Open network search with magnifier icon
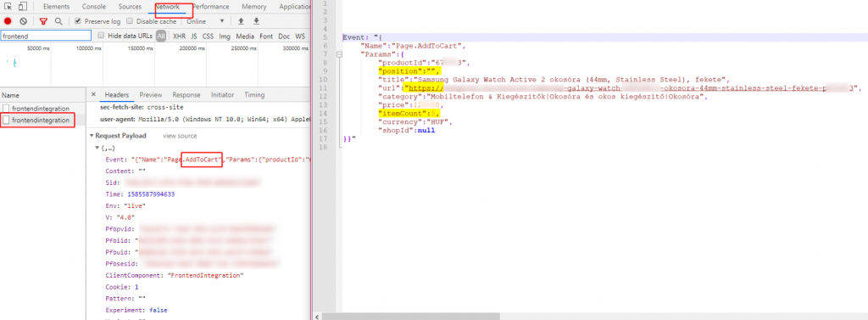Image resolution: width=868 pixels, height=320 pixels. click(x=58, y=21)
